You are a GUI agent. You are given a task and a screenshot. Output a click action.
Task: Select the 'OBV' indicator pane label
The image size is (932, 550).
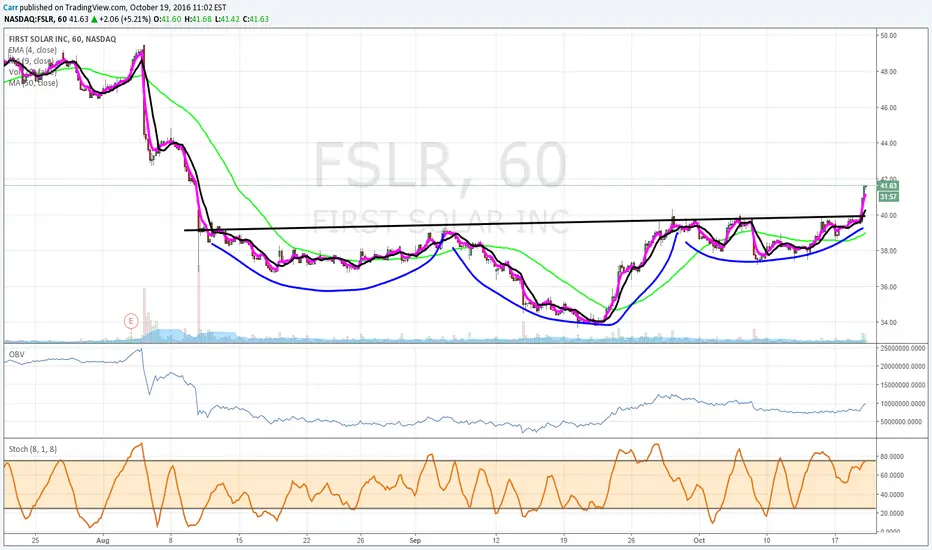pyautogui.click(x=16, y=354)
